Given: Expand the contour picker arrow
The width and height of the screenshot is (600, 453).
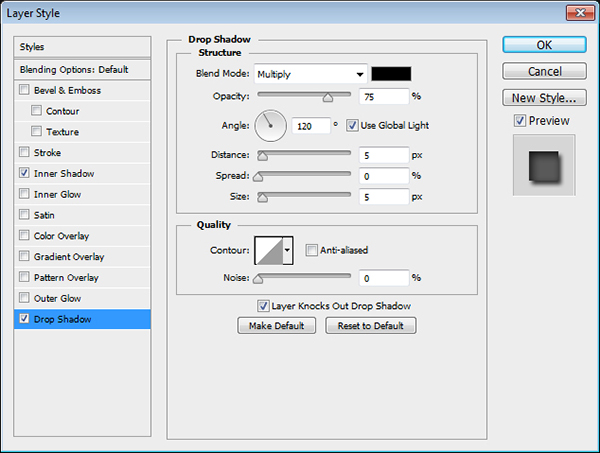Looking at the screenshot, I should pos(288,250).
